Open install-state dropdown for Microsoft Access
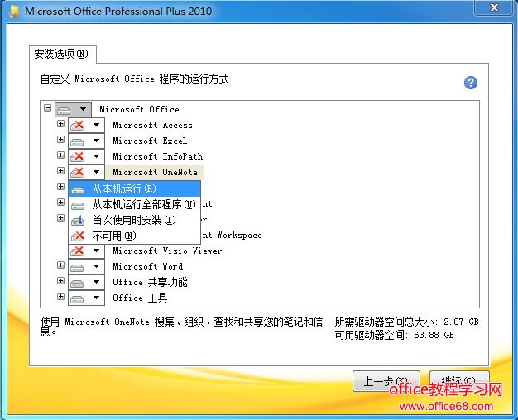The image size is (518, 420). 87,125
